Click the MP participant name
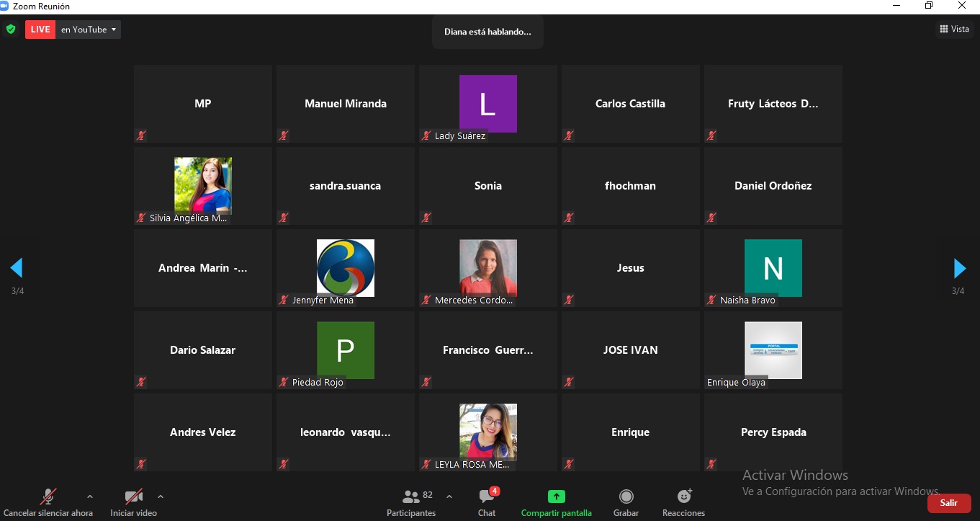 (x=203, y=104)
